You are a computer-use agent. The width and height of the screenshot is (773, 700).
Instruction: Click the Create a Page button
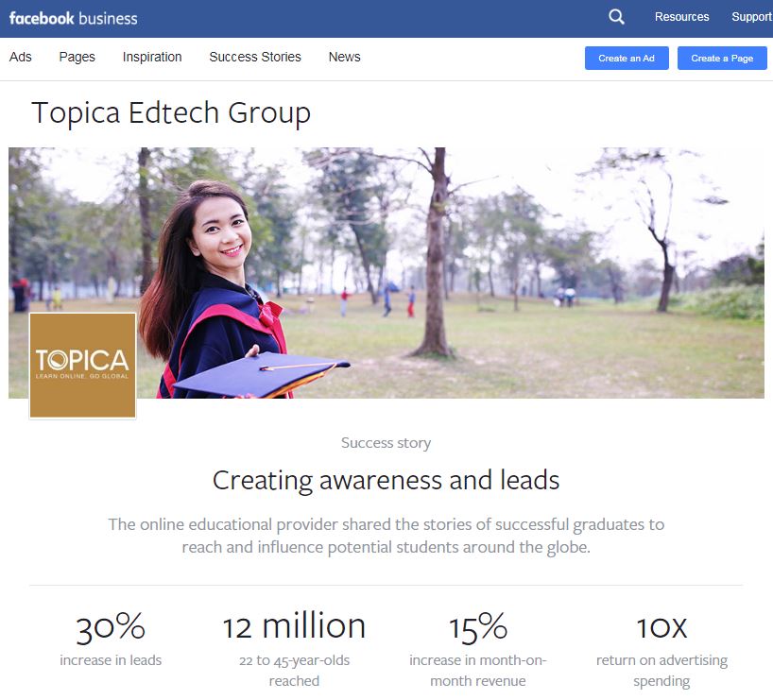pyautogui.click(x=722, y=59)
